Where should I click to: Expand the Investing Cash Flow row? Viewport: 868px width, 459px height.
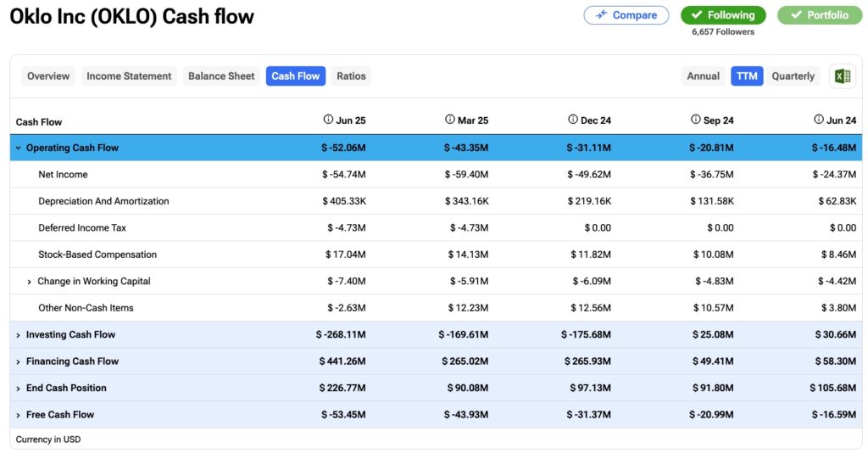(x=19, y=335)
